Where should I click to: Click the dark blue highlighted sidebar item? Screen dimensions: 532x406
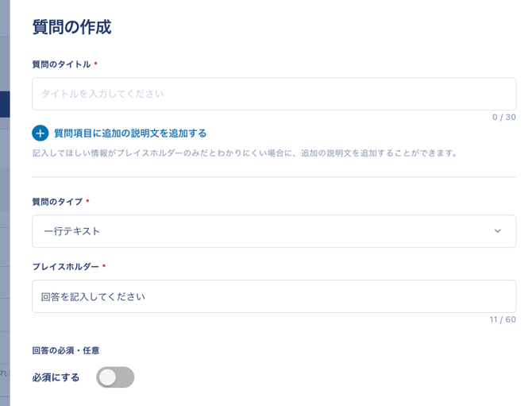5,104
